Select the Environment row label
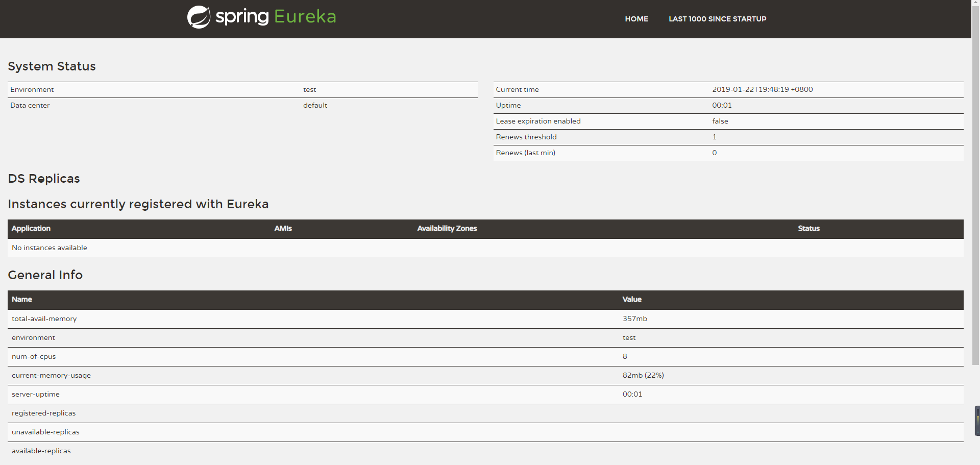 tap(32, 89)
